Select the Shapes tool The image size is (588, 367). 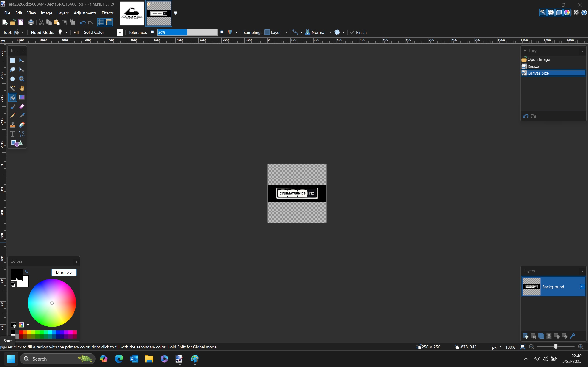pos(17,143)
